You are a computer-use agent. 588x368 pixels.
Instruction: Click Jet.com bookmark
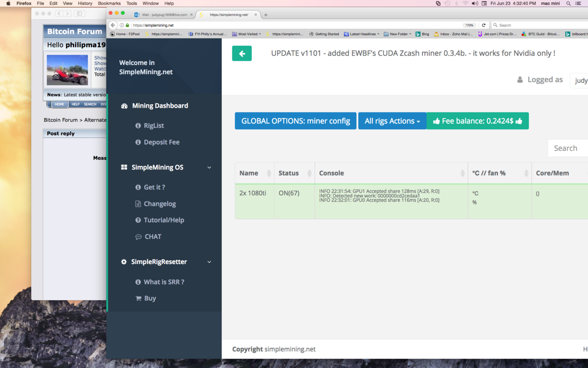point(498,34)
